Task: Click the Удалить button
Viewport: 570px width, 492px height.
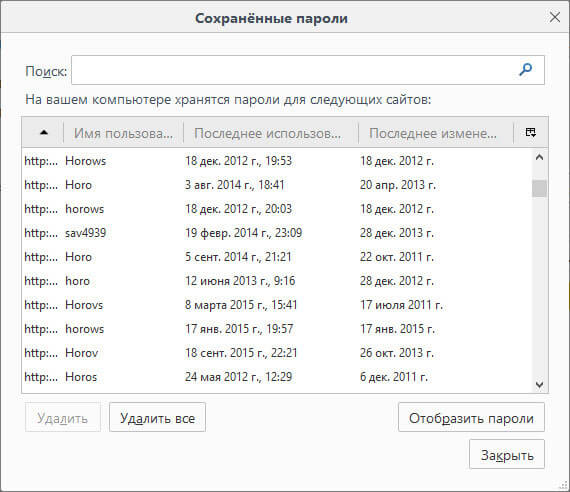Action: pyautogui.click(x=63, y=417)
